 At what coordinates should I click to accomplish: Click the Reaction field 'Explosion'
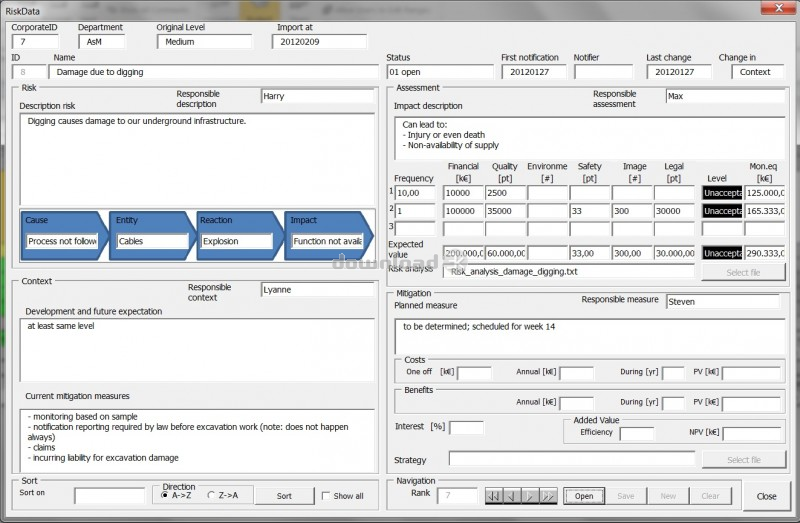point(237,241)
